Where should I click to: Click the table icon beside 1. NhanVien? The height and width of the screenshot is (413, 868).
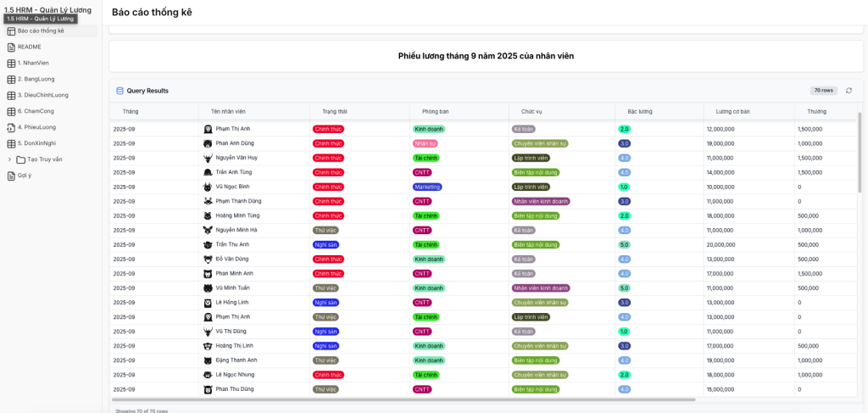pyautogui.click(x=11, y=63)
